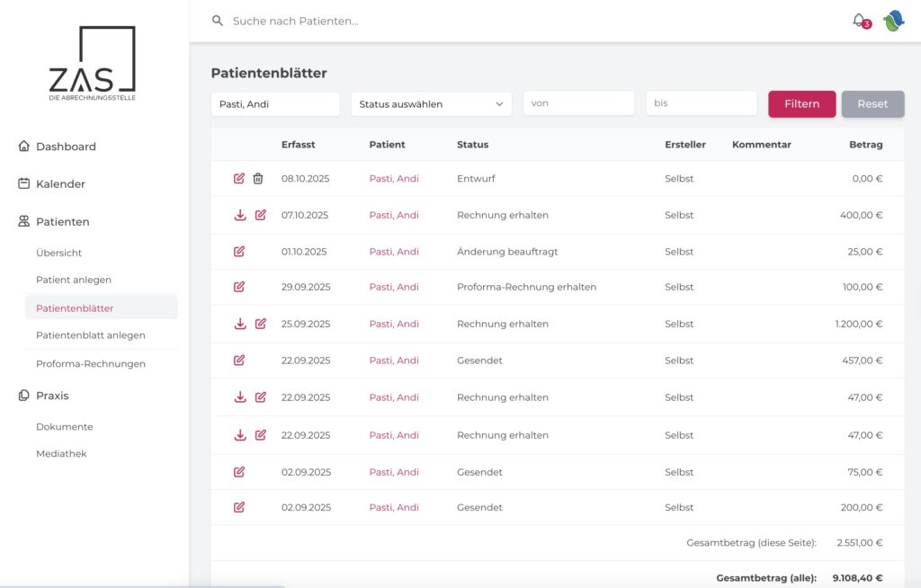Open Proforma-Rechnungen in the sidebar

(90, 364)
